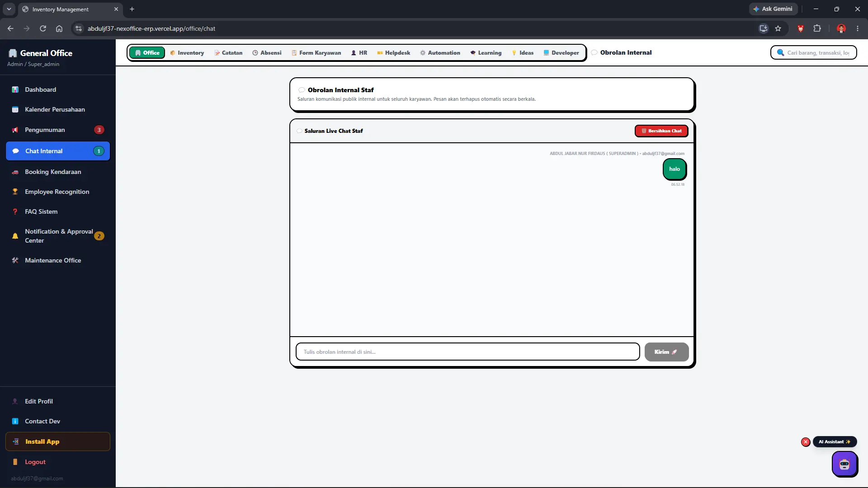Screen dimensions: 868x488
Task: View site information icon in address bar
Action: click(x=79, y=28)
